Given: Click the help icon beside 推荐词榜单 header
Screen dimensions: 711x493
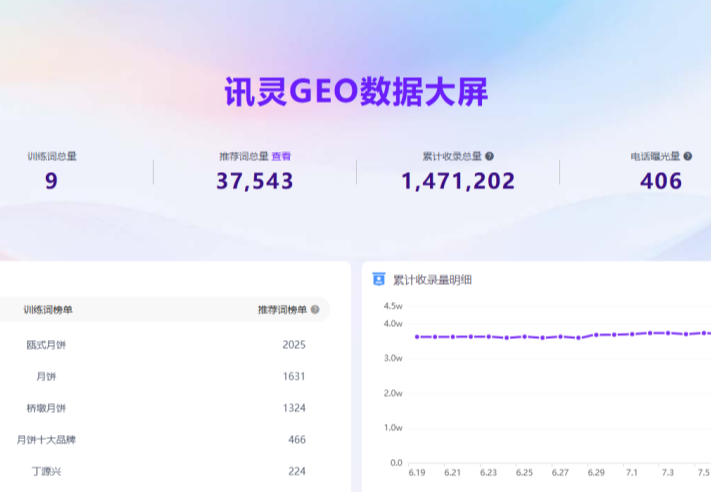Looking at the screenshot, I should click(x=315, y=310).
